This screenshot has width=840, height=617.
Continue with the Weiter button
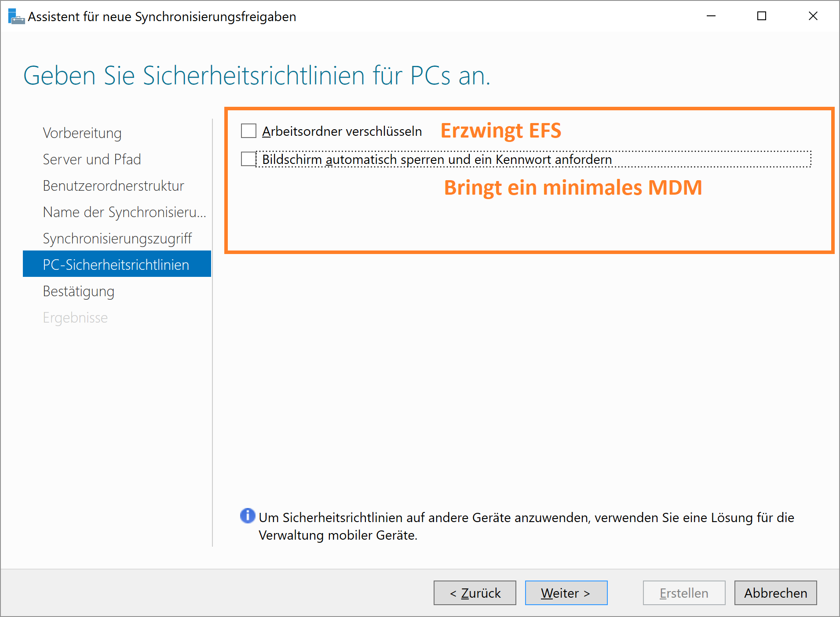click(x=566, y=593)
